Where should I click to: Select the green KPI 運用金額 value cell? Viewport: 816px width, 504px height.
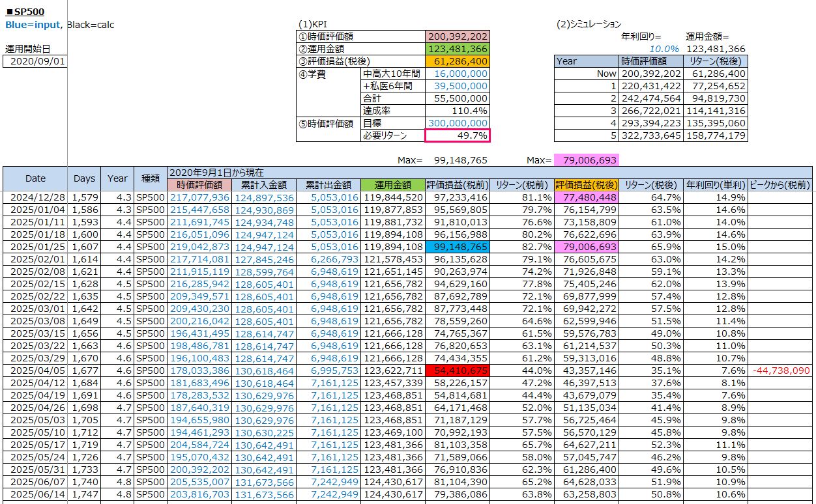click(x=458, y=49)
